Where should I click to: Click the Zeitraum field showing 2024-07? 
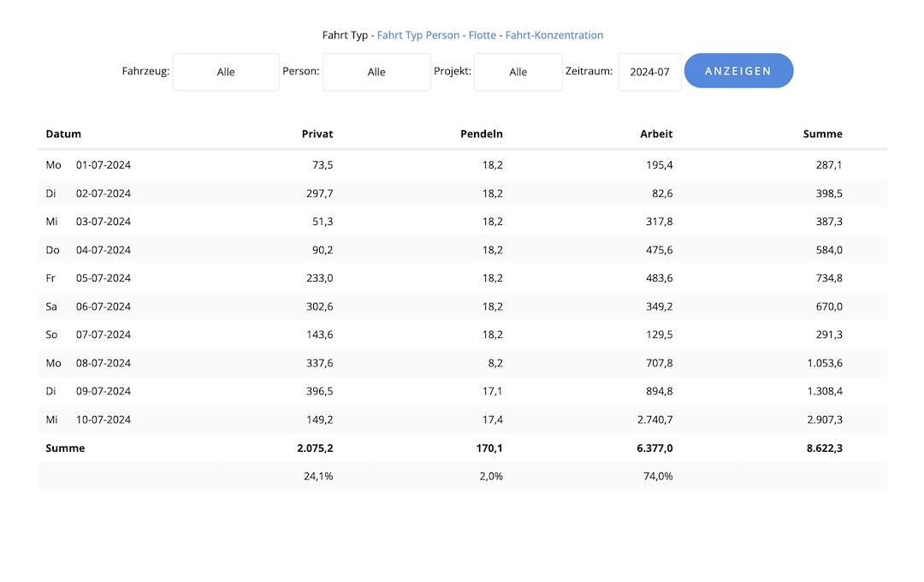649,72
